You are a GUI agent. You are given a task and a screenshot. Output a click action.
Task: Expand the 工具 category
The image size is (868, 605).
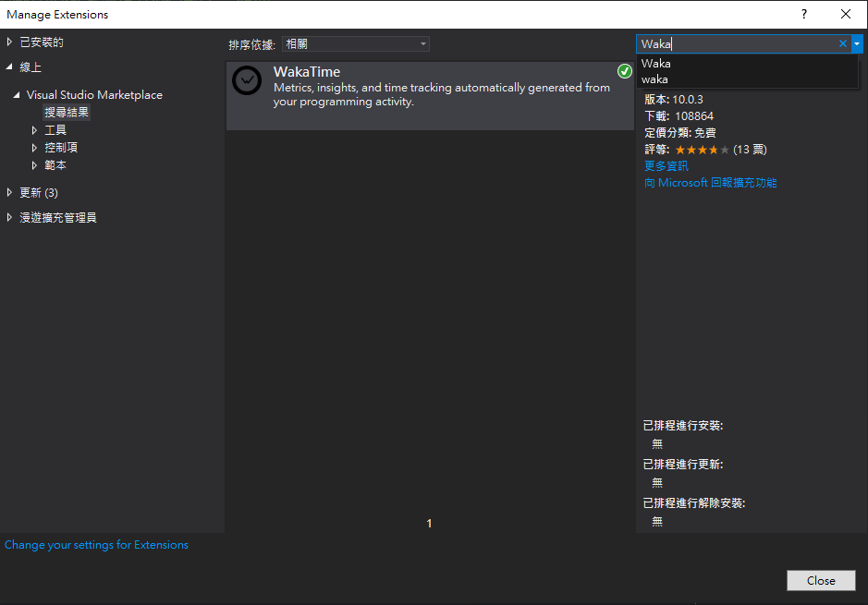coord(34,130)
